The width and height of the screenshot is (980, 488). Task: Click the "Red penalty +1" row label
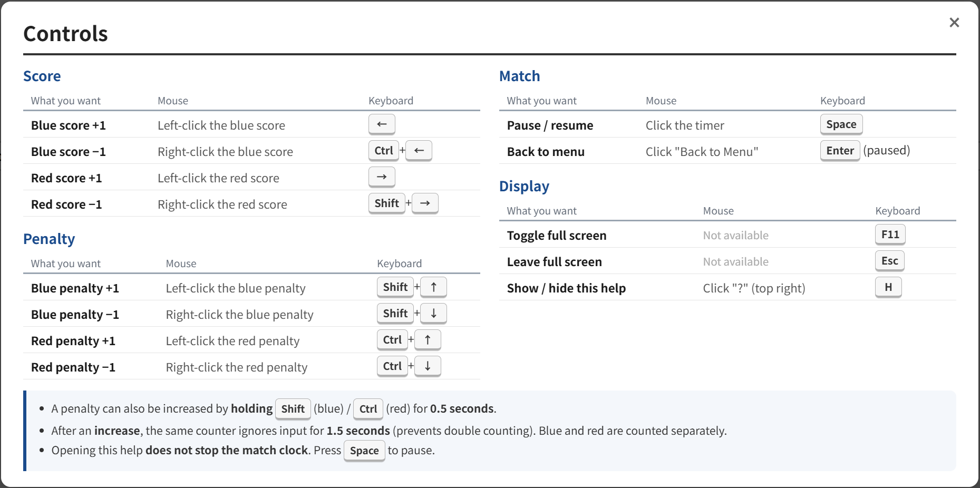73,341
